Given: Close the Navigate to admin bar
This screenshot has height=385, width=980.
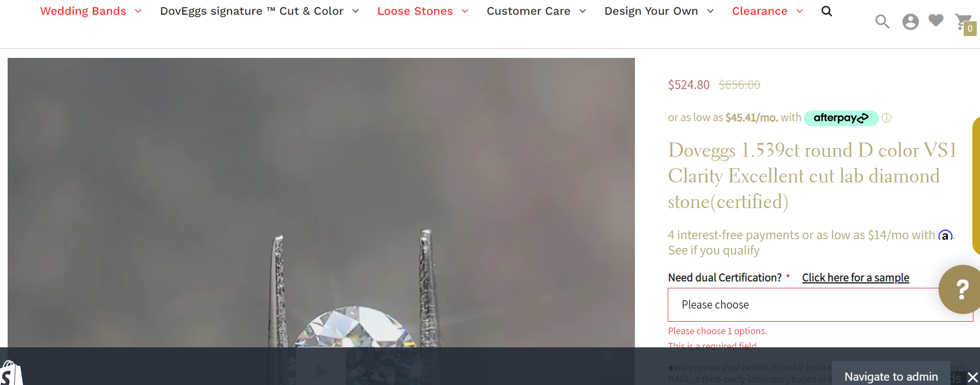Looking at the screenshot, I should point(972,377).
